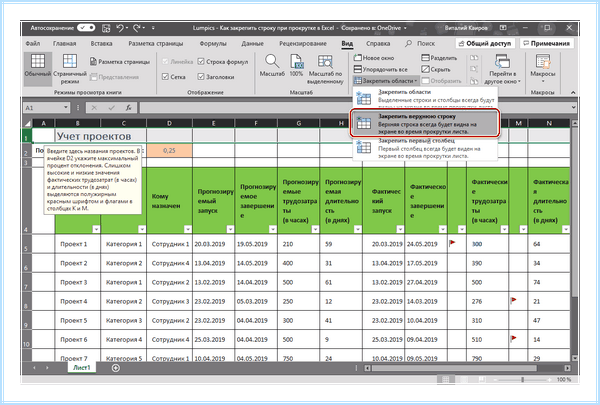Select Normal view icon in status bar
This screenshot has height=405, width=600.
tap(446, 379)
